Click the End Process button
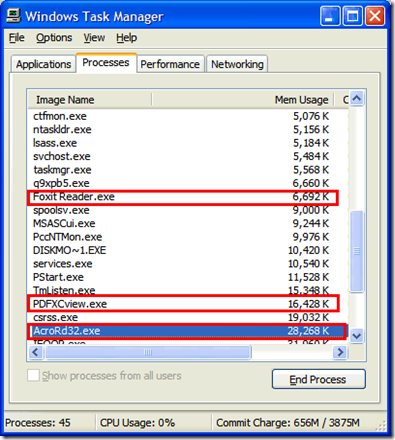This screenshot has height=440, width=395. (318, 379)
